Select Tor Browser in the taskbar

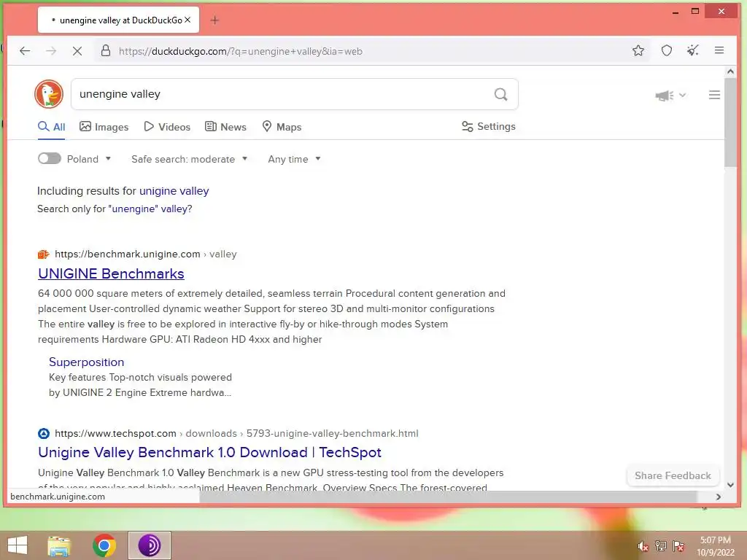(x=149, y=545)
